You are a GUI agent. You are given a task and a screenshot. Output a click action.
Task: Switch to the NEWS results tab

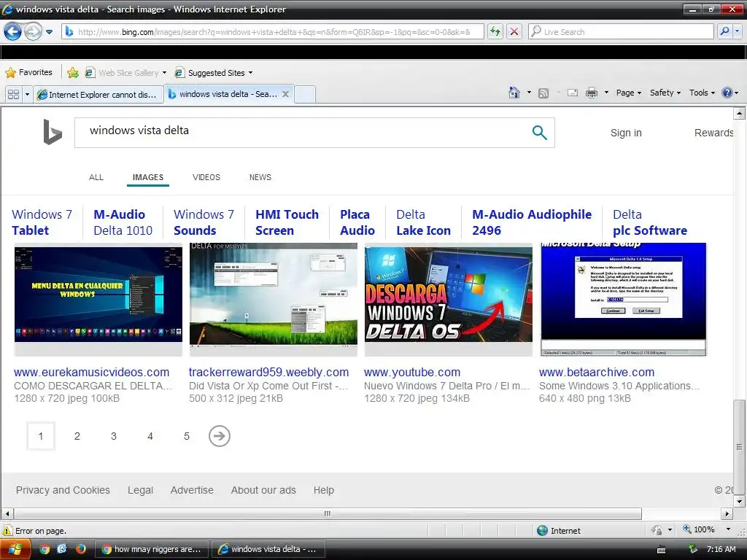point(260,177)
